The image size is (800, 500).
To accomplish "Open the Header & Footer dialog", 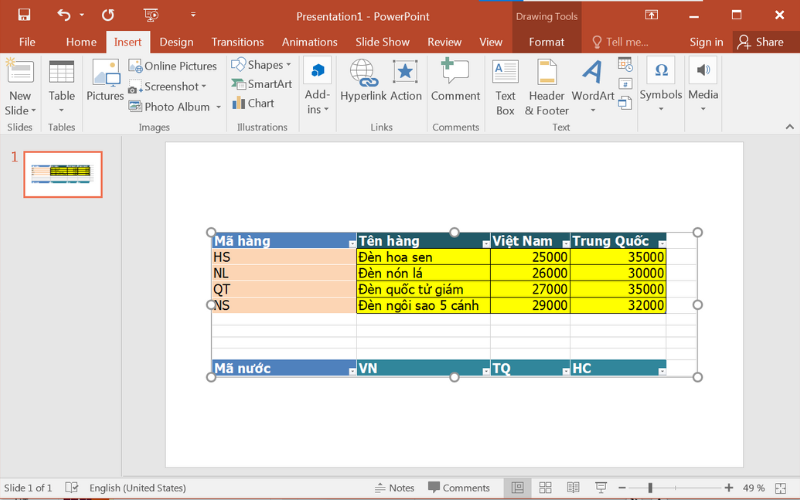I will 546,86.
